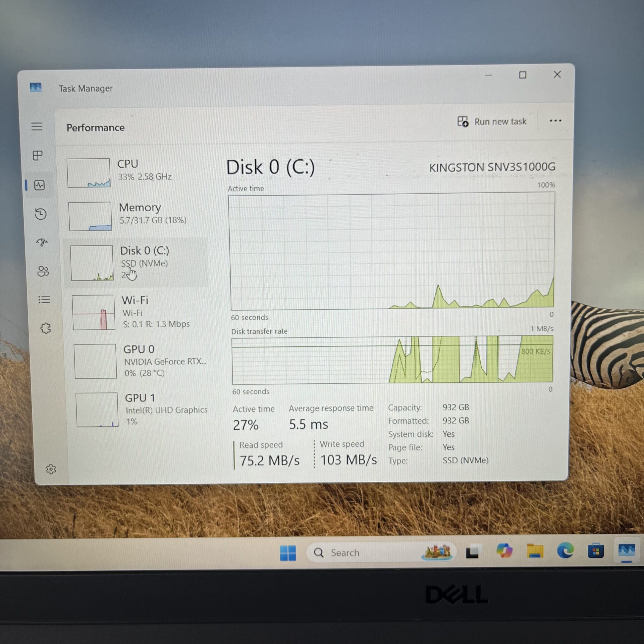Viewport: 644px width, 644px height.
Task: Select Disk 0 (C:) in performance list
Action: click(x=136, y=263)
